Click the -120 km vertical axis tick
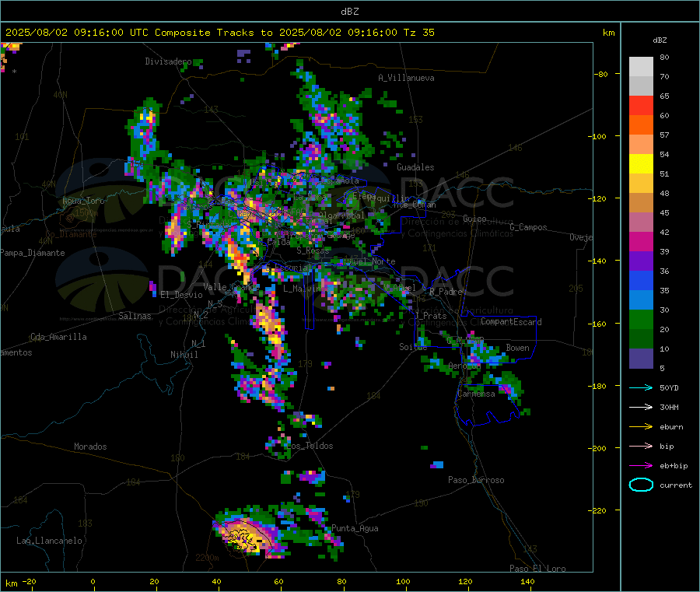This screenshot has height=592, width=700. 600,198
